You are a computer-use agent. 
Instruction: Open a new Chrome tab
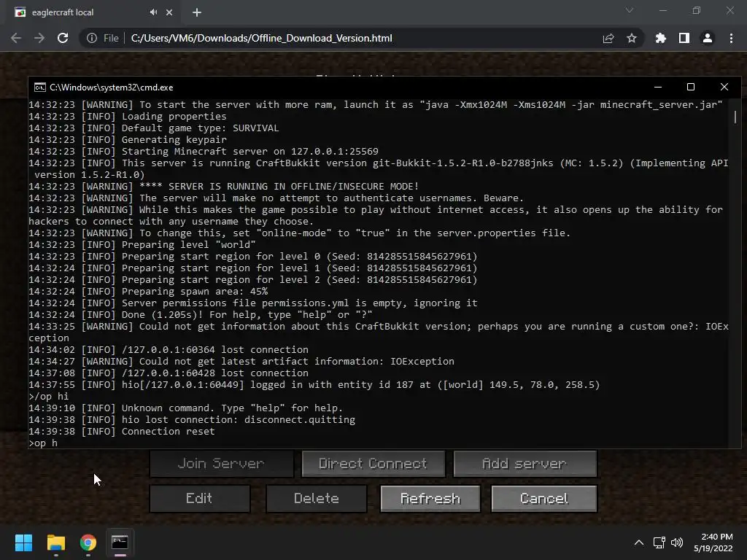197,12
